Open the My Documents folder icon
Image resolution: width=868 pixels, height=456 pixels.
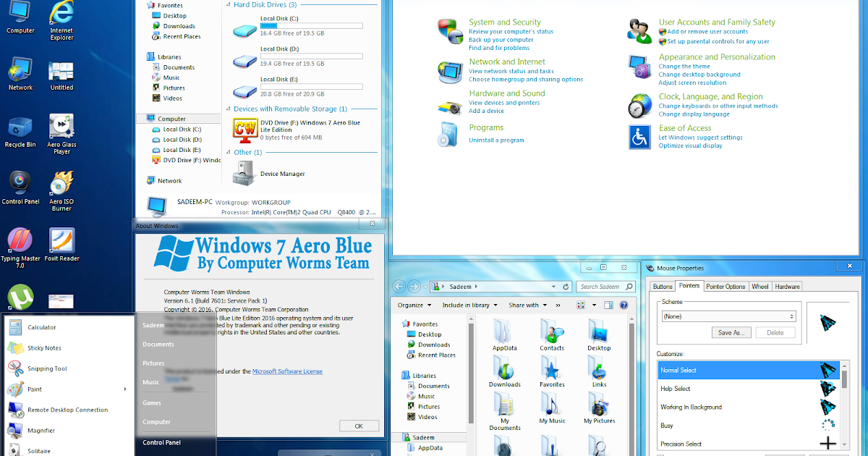coord(504,411)
